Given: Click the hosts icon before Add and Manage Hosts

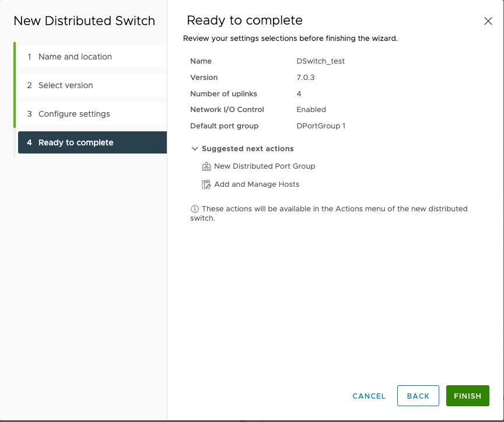Looking at the screenshot, I should pos(206,184).
